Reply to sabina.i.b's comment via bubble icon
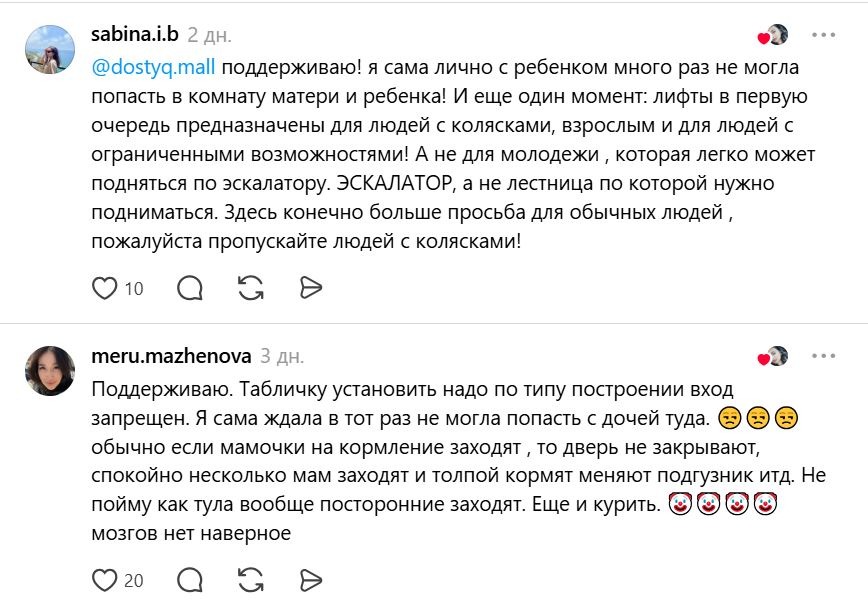The width and height of the screenshot is (868, 614). pos(190,288)
